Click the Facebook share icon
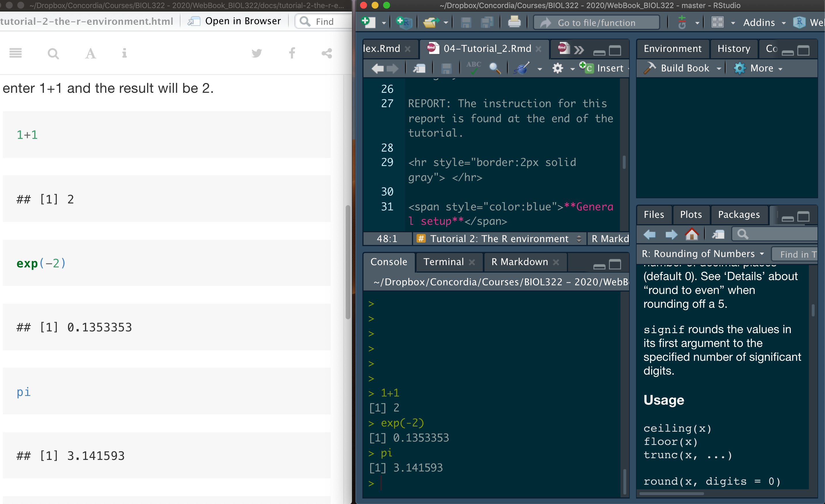The width and height of the screenshot is (825, 504). (x=292, y=53)
